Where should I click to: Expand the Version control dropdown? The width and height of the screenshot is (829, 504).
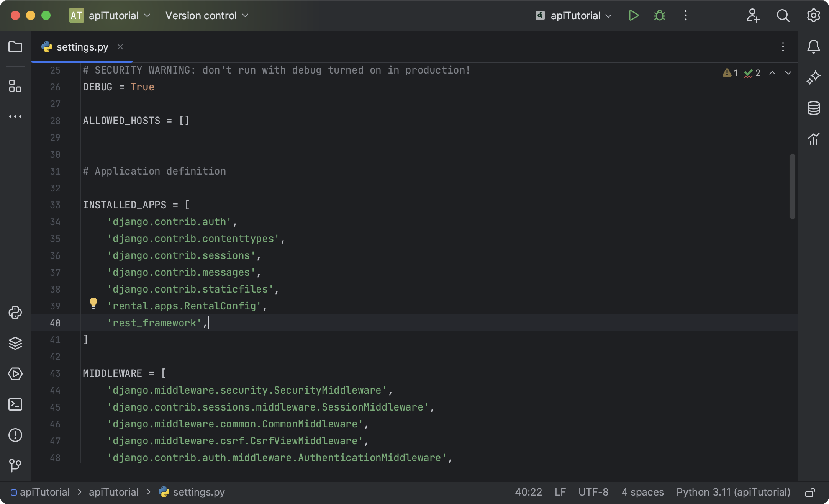click(x=207, y=16)
